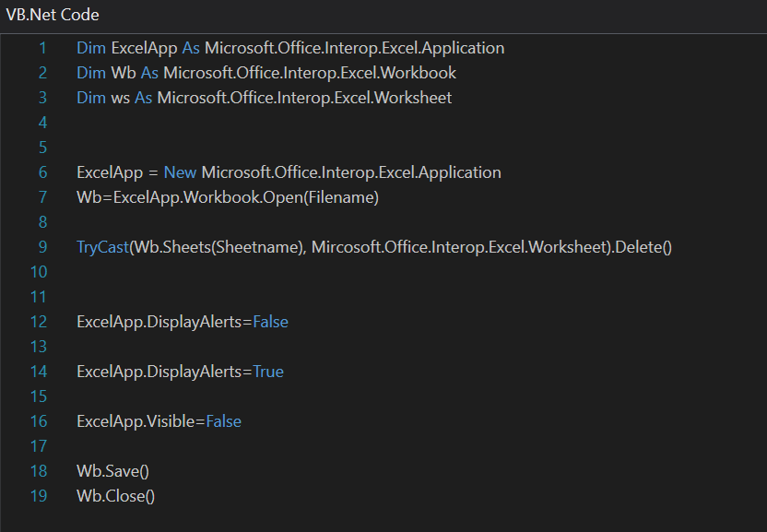The height and width of the screenshot is (532, 767).
Task: Click the False value after ExcelApp.Visible
Action: [x=223, y=421]
